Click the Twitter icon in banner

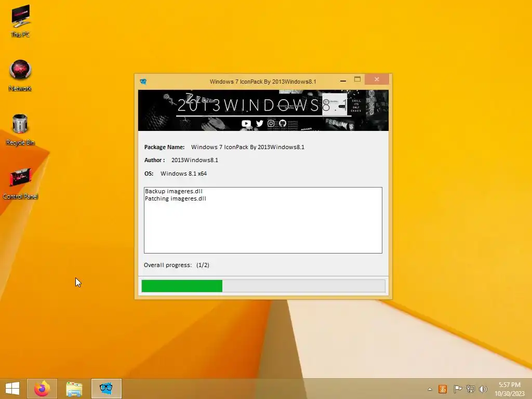click(x=260, y=124)
